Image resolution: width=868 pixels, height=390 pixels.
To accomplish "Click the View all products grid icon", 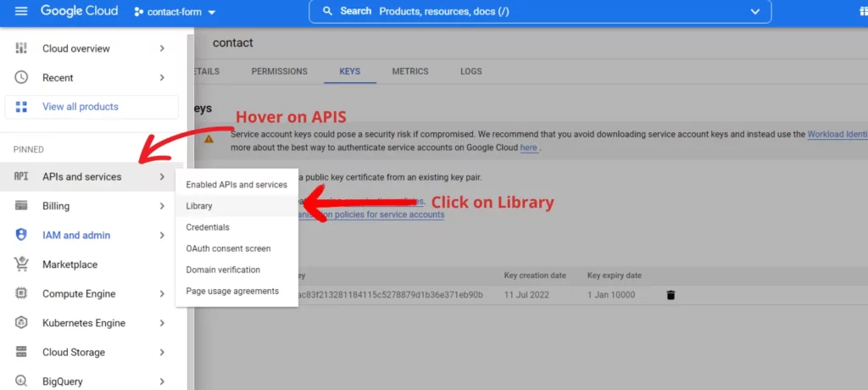I will click(x=21, y=107).
